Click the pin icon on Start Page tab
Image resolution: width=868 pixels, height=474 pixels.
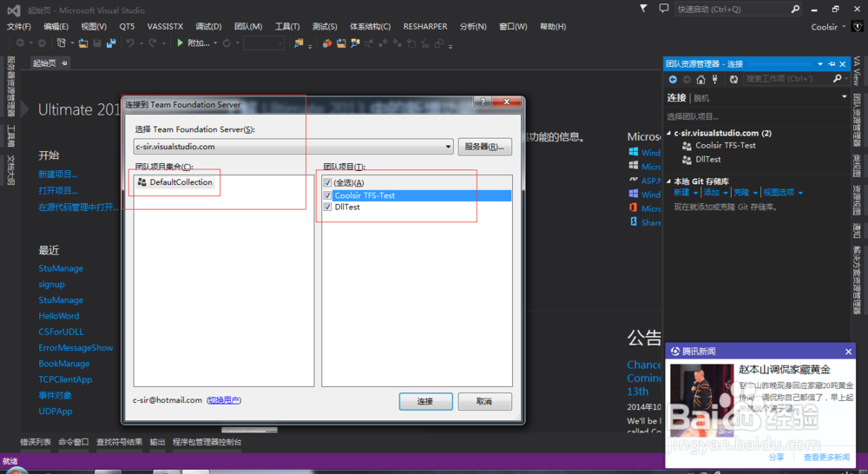[x=64, y=63]
